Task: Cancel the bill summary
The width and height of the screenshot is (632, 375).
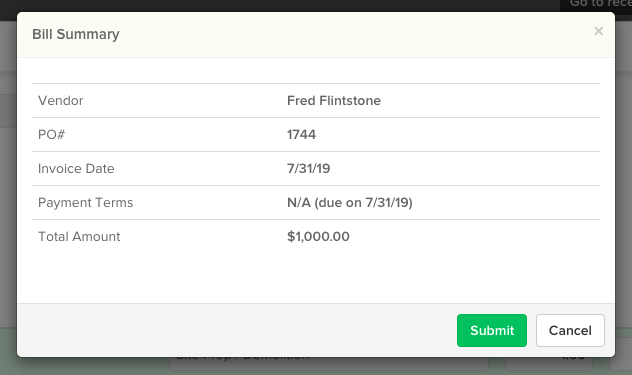Action: [x=570, y=330]
